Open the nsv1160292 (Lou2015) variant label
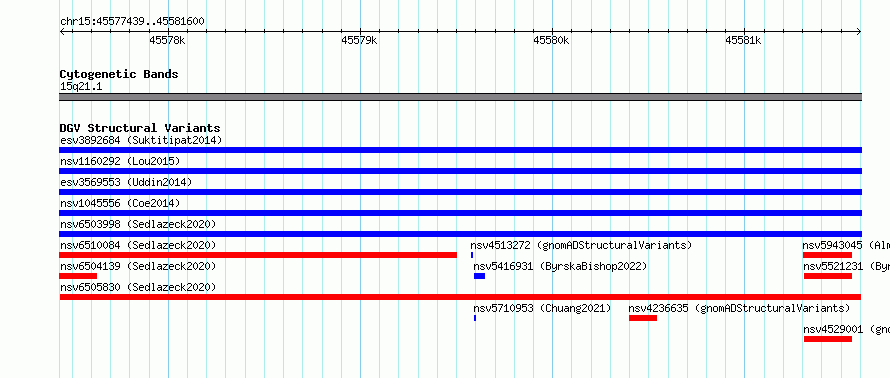Viewport: 890px width, 378px height. pos(120,161)
